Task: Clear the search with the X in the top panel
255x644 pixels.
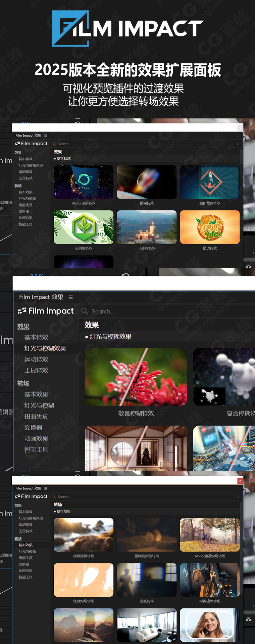Action: pyautogui.click(x=238, y=144)
